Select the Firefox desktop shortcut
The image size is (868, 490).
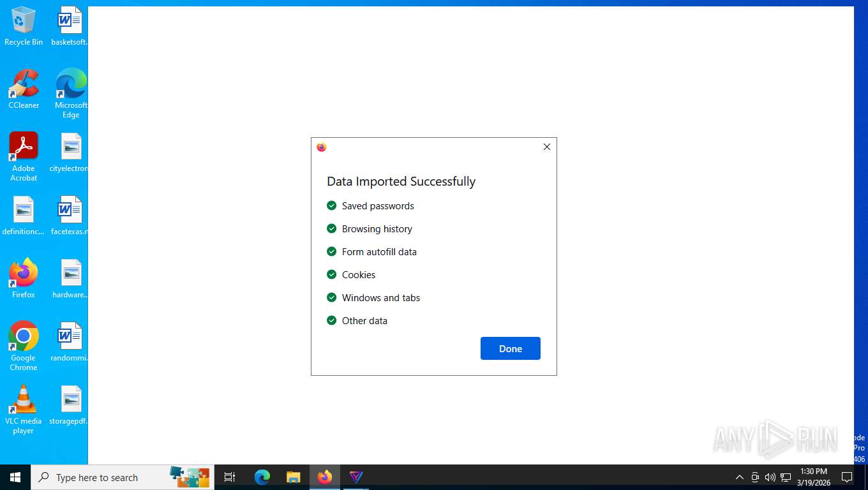point(24,279)
